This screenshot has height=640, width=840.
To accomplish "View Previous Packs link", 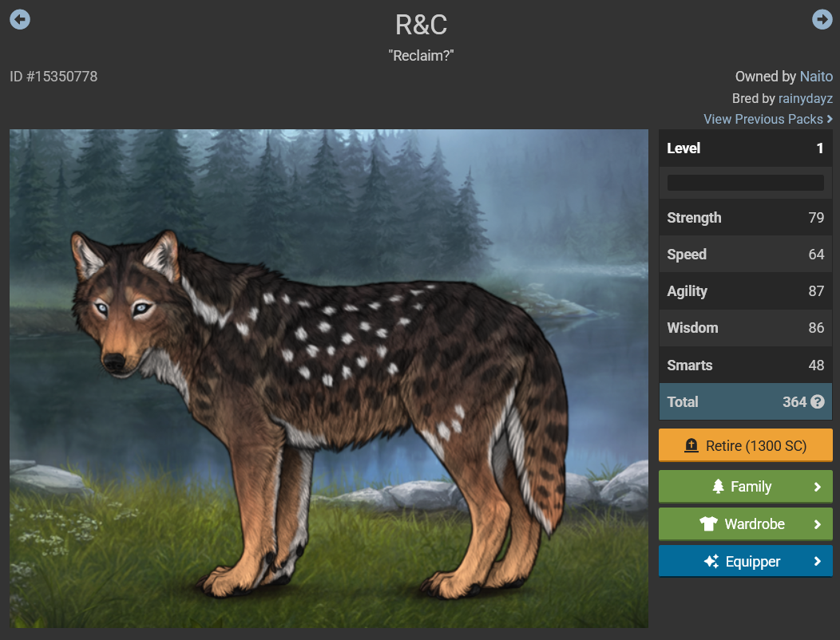I will [x=767, y=119].
